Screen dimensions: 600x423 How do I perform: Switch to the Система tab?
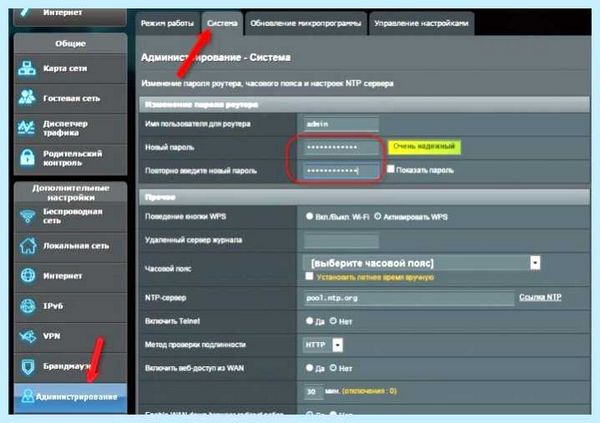(222, 23)
